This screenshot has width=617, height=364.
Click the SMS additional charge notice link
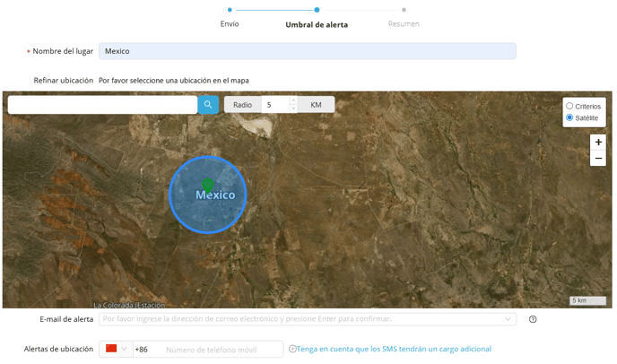(394, 349)
